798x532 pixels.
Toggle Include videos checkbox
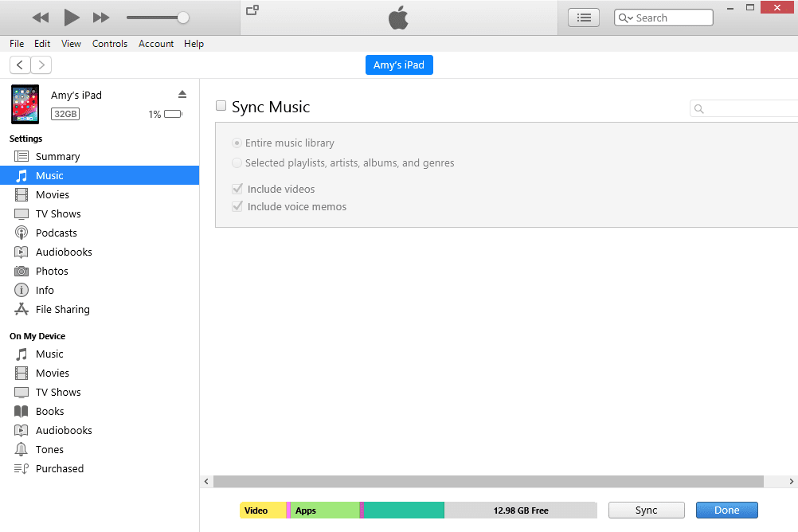[237, 189]
